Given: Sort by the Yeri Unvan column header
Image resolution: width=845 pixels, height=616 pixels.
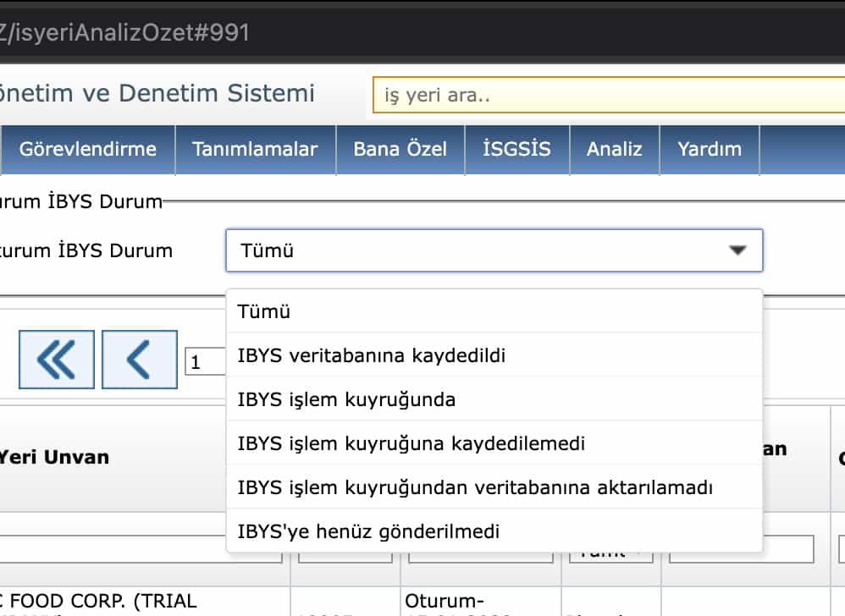Looking at the screenshot, I should 55,457.
